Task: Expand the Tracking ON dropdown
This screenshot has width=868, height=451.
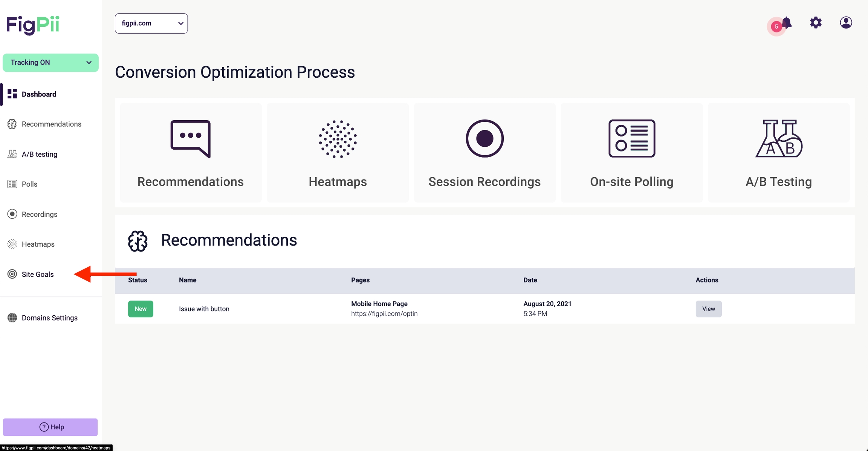Action: [x=50, y=63]
